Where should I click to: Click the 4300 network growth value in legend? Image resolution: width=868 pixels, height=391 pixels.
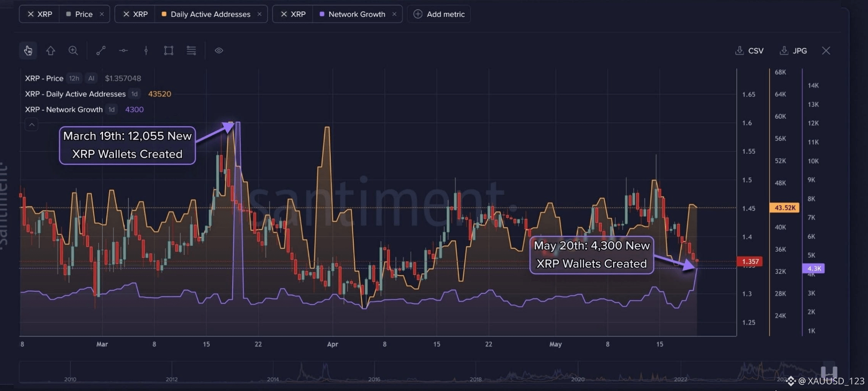point(135,110)
